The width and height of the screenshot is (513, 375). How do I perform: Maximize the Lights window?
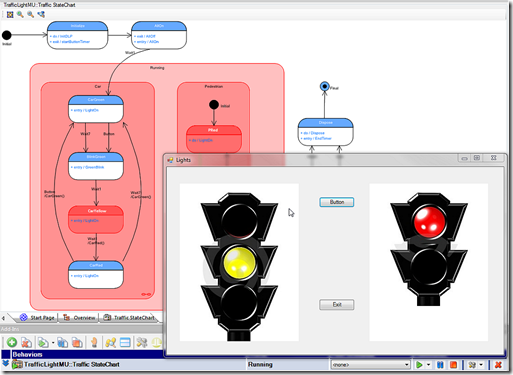pos(477,158)
